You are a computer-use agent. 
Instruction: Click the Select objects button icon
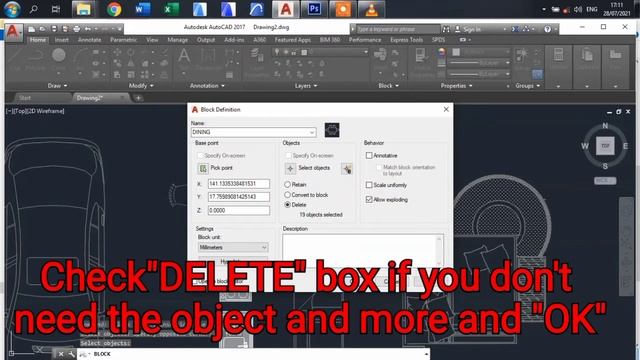pyautogui.click(x=290, y=168)
